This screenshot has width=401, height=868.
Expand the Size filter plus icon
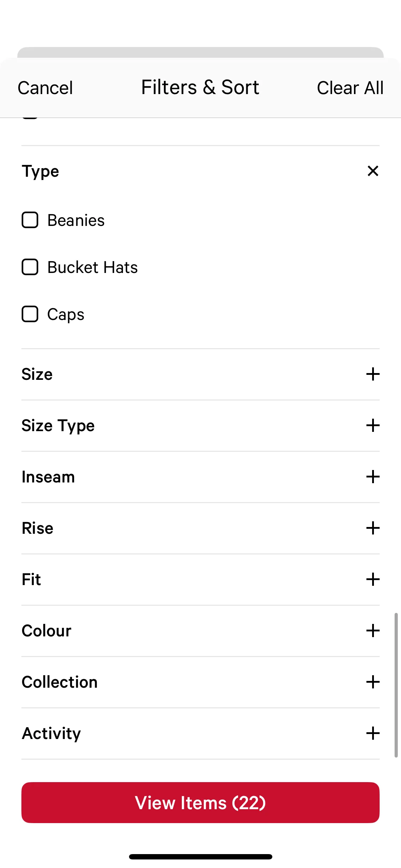(x=373, y=374)
